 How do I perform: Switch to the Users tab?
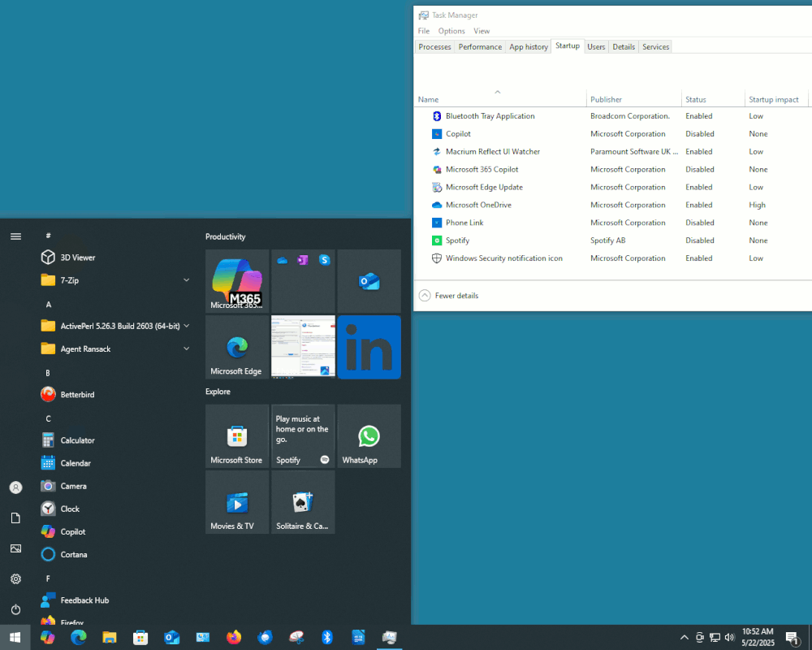596,46
